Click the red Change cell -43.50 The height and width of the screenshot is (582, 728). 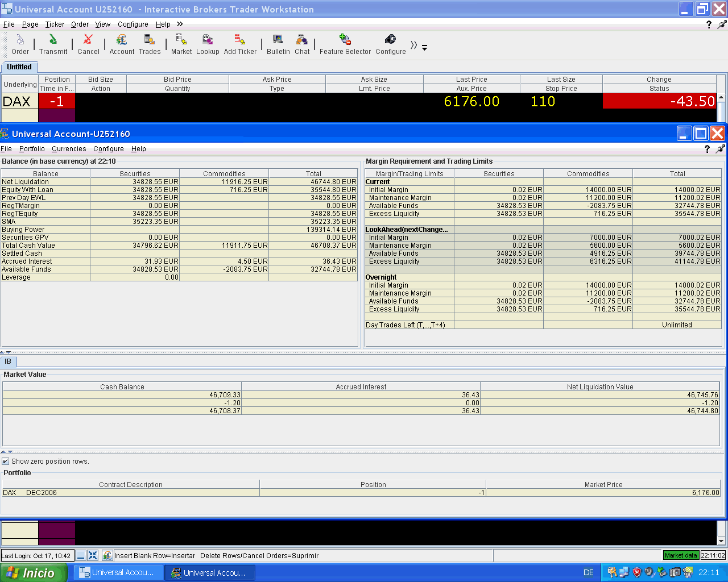coord(659,101)
